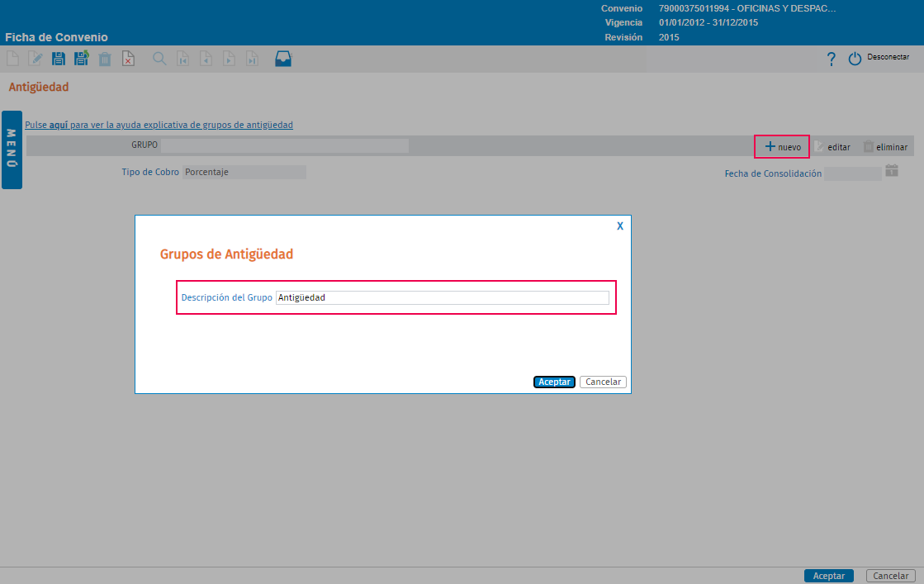This screenshot has height=584, width=924.
Task: Click the document with red X icon
Action: click(128, 59)
